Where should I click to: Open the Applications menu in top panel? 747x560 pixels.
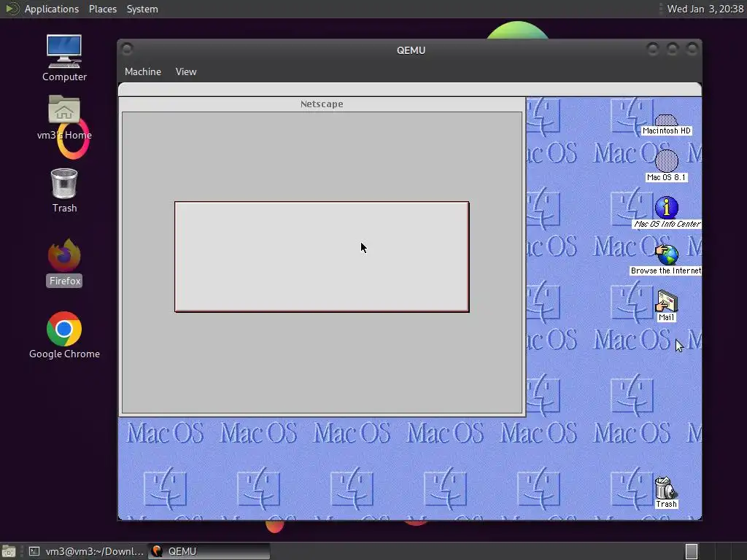[x=52, y=9]
